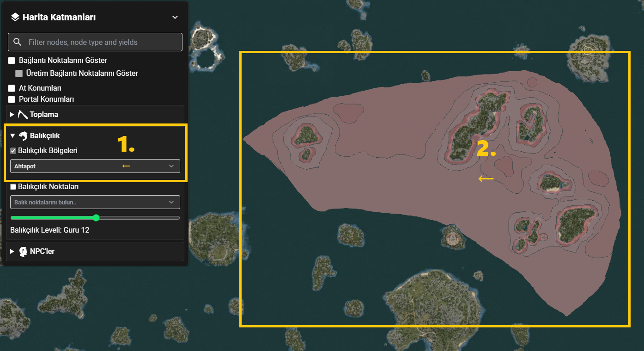
Task: Collapse the Harita Katmanları panel chevron
Action: click(x=175, y=18)
